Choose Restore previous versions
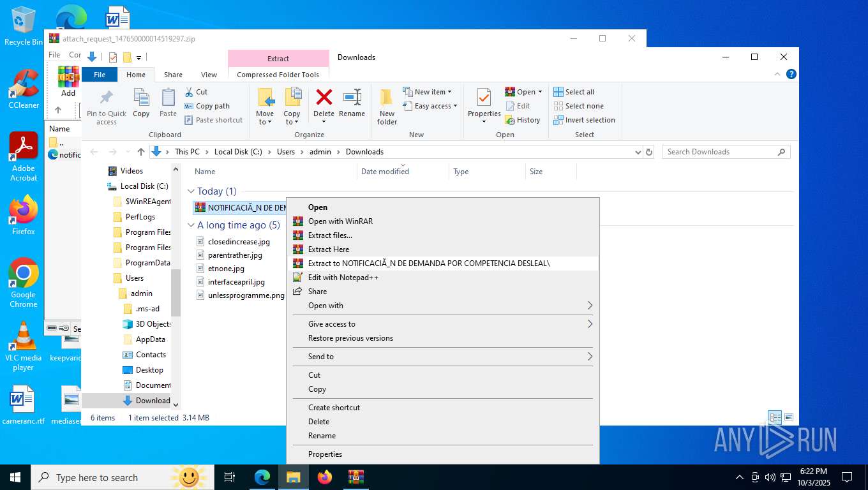The width and height of the screenshot is (868, 490). pyautogui.click(x=442, y=338)
